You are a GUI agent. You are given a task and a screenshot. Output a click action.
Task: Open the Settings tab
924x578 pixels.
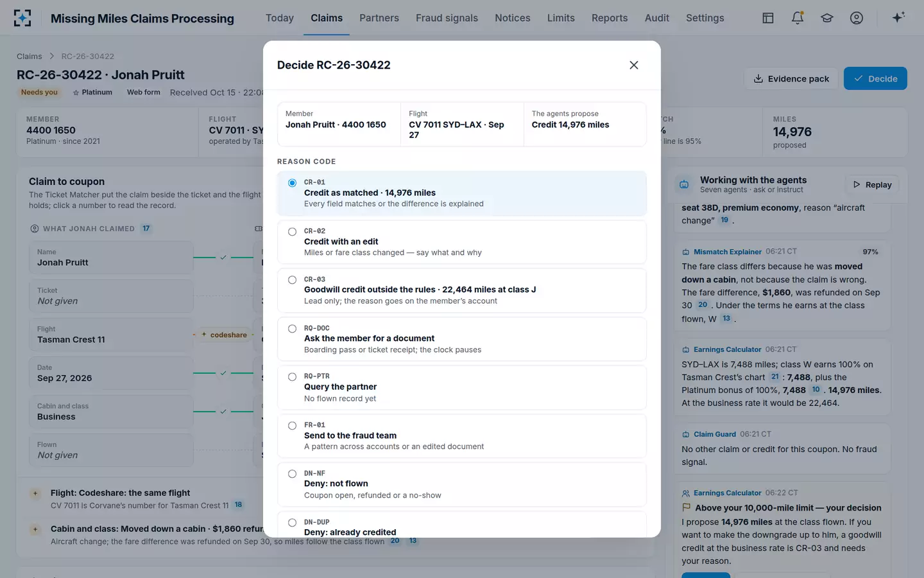pos(705,18)
